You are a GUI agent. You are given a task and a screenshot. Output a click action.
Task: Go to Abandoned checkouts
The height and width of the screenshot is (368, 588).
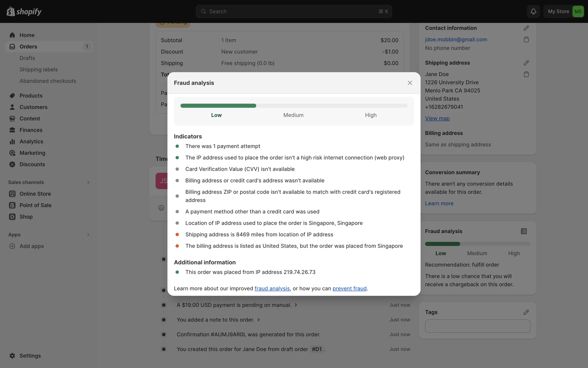48,81
